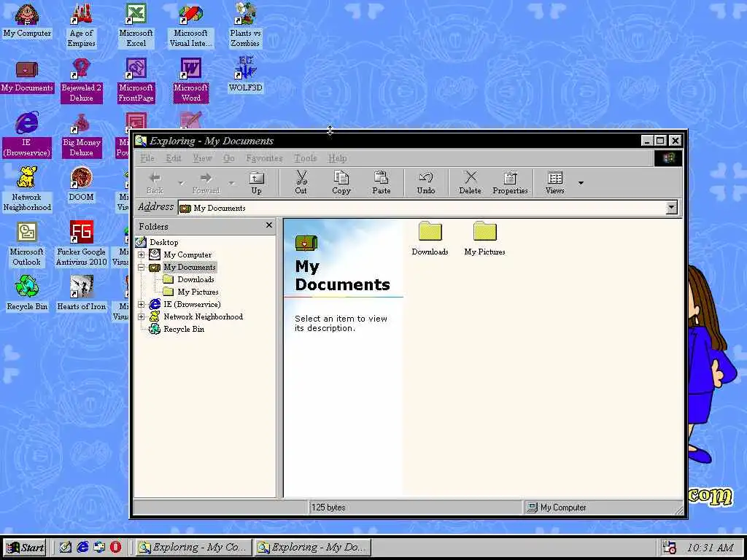Launch Opera from quick launch
747x560 pixels.
coord(115,547)
